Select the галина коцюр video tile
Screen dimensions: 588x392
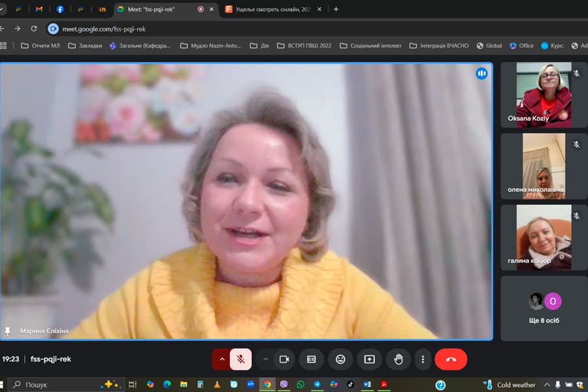[544, 237]
